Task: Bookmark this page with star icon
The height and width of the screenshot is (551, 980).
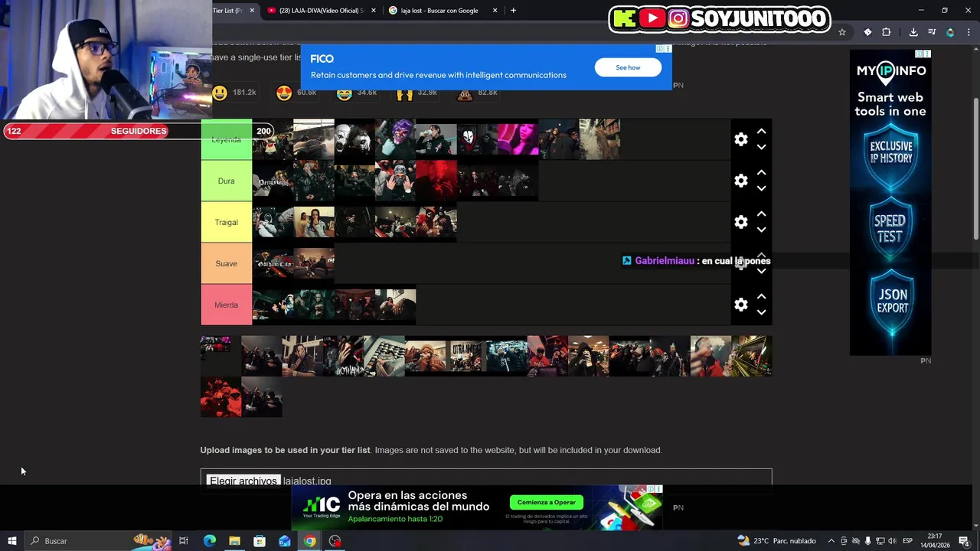Action: click(842, 32)
